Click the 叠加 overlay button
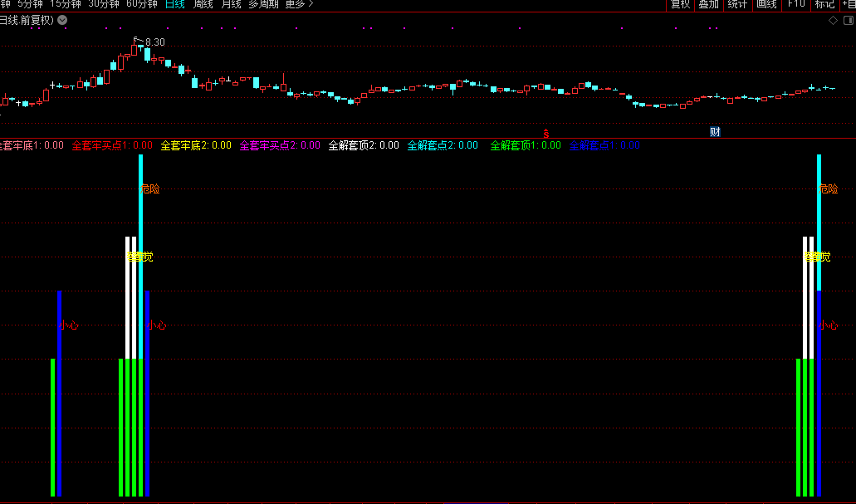Viewport: 856px width, 504px height. 708,4
